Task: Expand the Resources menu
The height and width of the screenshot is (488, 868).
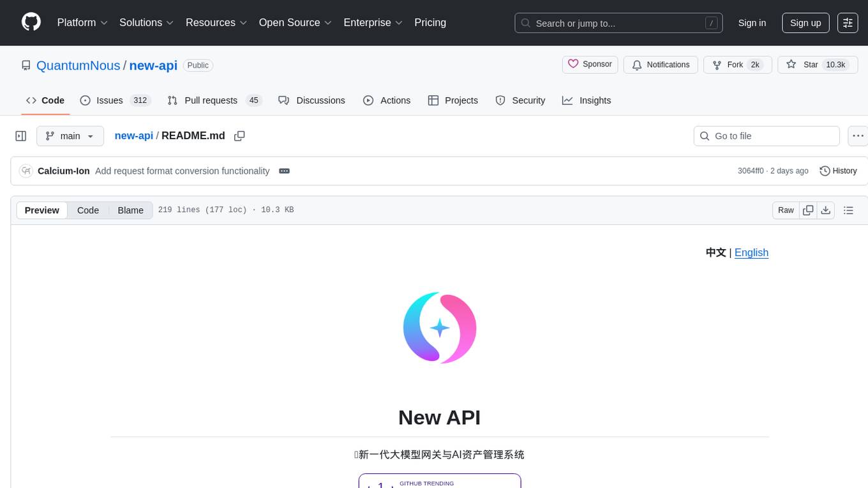Action: (216, 22)
